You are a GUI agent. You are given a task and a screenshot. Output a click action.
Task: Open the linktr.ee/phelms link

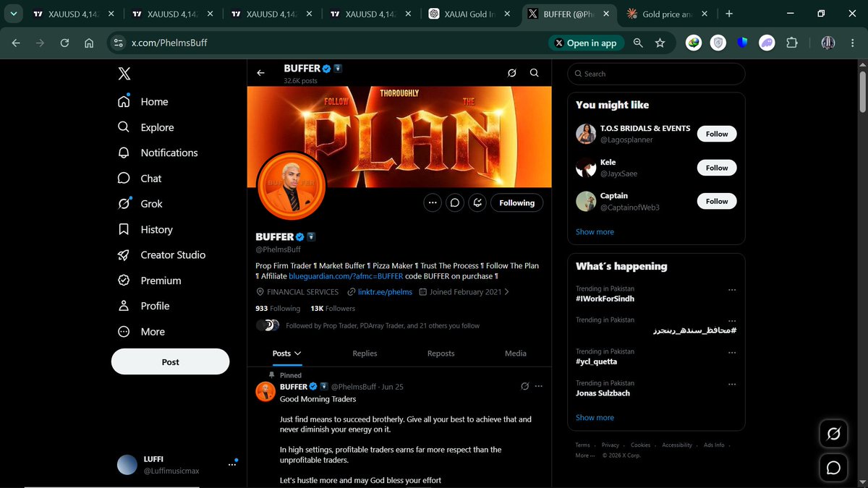[385, 292]
